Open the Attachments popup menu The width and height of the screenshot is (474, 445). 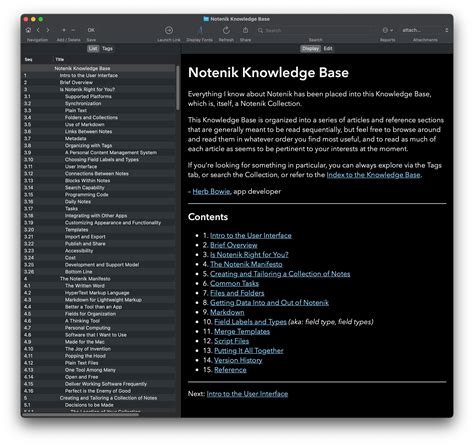pyautogui.click(x=425, y=30)
